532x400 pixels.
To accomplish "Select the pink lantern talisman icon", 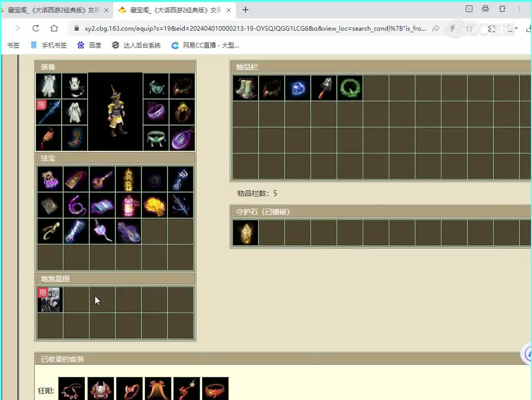I will click(x=128, y=205).
